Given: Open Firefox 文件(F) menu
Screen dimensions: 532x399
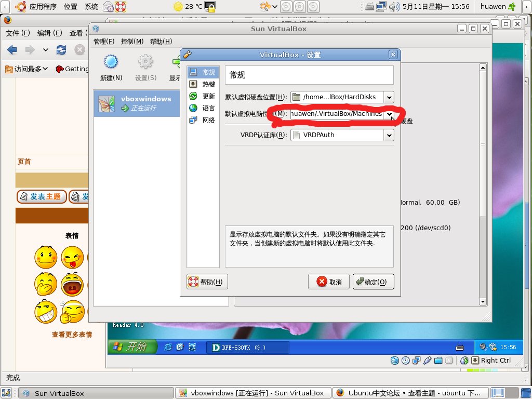Looking at the screenshot, I should 18,33.
